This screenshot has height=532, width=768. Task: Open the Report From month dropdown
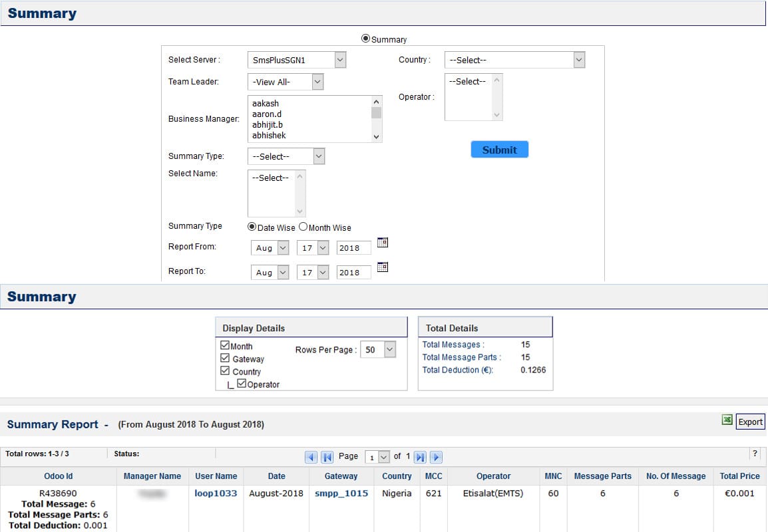[270, 247]
